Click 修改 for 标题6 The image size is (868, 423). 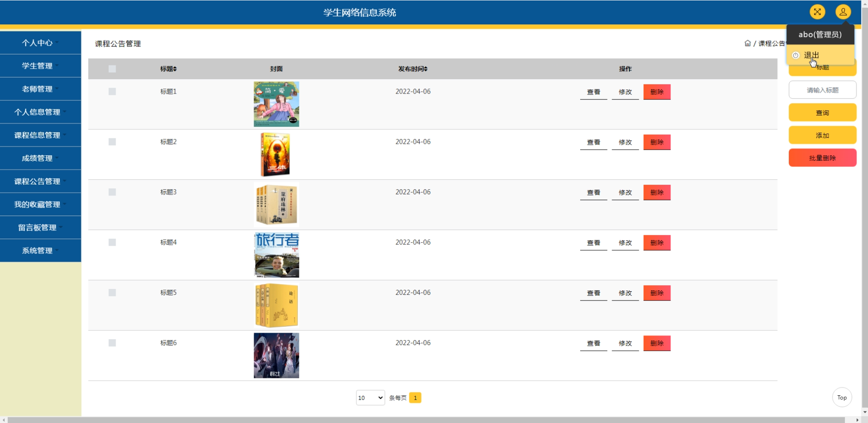[x=625, y=343]
